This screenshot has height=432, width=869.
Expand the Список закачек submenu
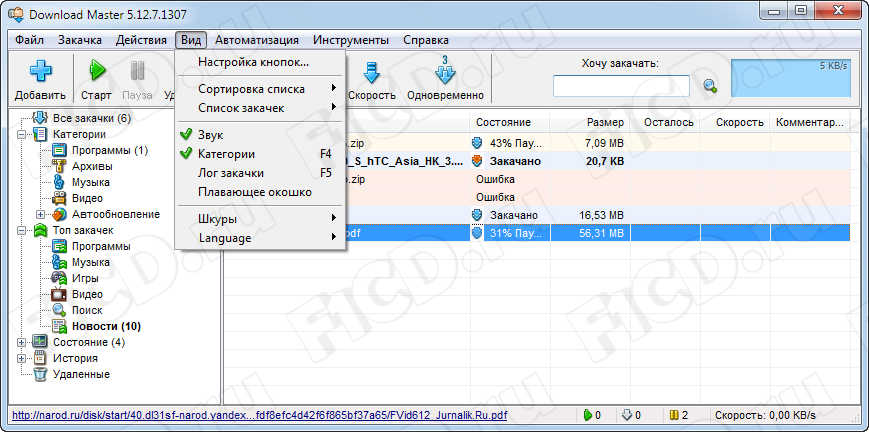[x=259, y=108]
